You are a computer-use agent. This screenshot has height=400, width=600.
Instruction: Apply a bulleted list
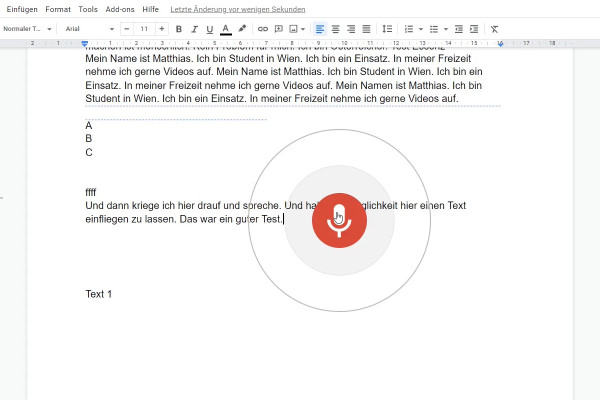pos(434,29)
